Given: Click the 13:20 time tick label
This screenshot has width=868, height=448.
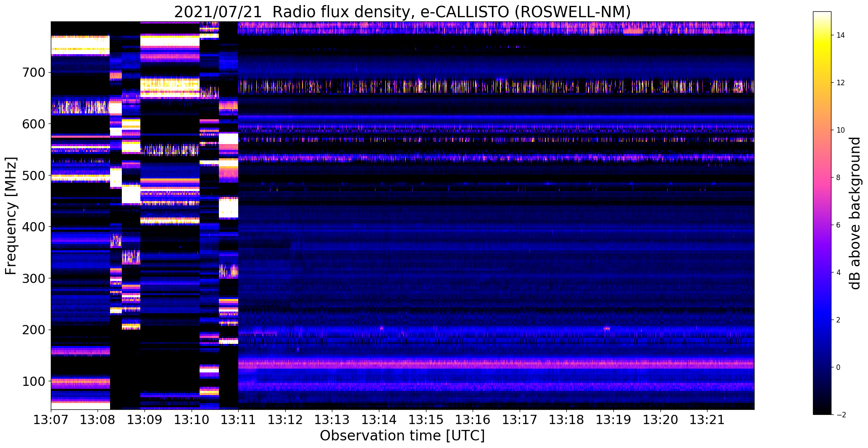Looking at the screenshot, I should [660, 420].
